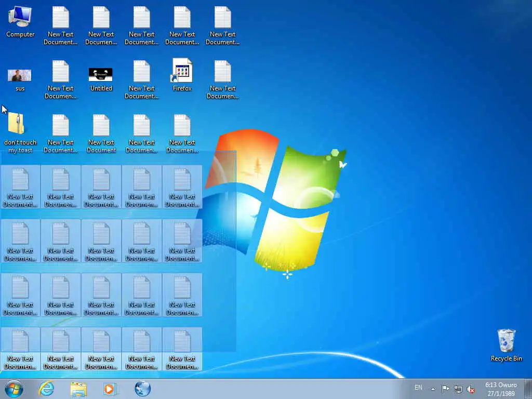The image size is (532, 399).
Task: Select the text document between Untitled and Firefox
Action: point(141,79)
